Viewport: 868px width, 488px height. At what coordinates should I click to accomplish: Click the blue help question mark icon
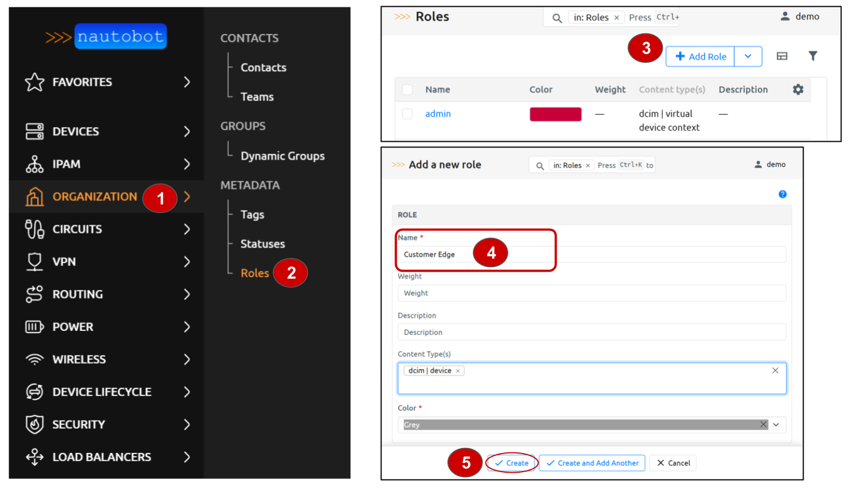click(x=783, y=194)
